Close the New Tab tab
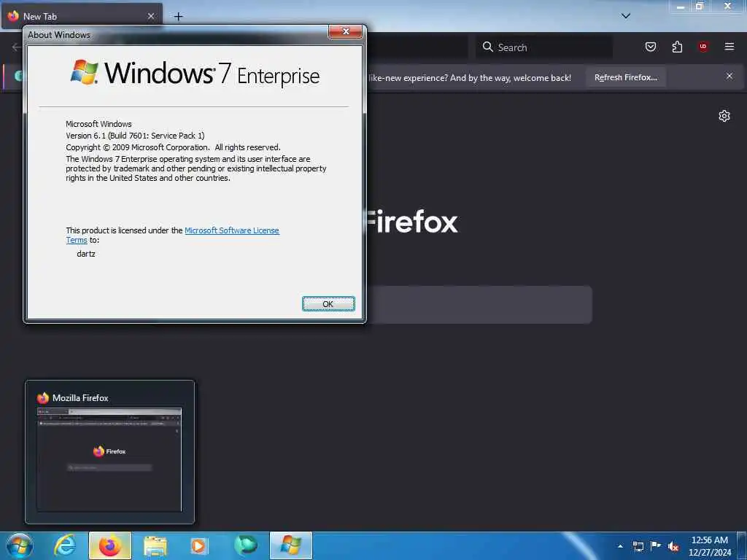 coord(150,16)
